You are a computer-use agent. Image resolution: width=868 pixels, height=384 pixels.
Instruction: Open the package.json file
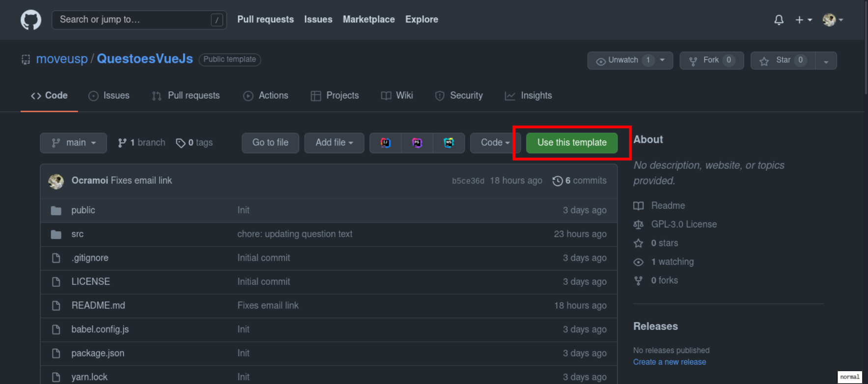click(x=98, y=353)
